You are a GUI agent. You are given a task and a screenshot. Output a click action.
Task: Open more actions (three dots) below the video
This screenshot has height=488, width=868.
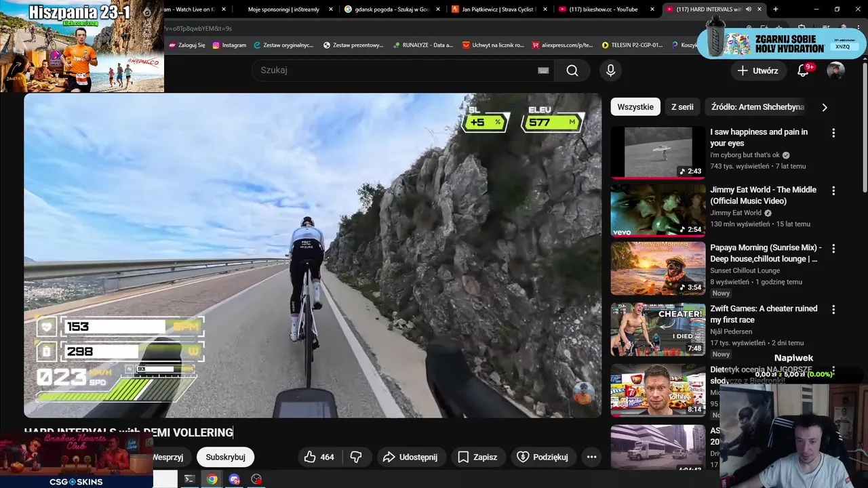pyautogui.click(x=591, y=457)
